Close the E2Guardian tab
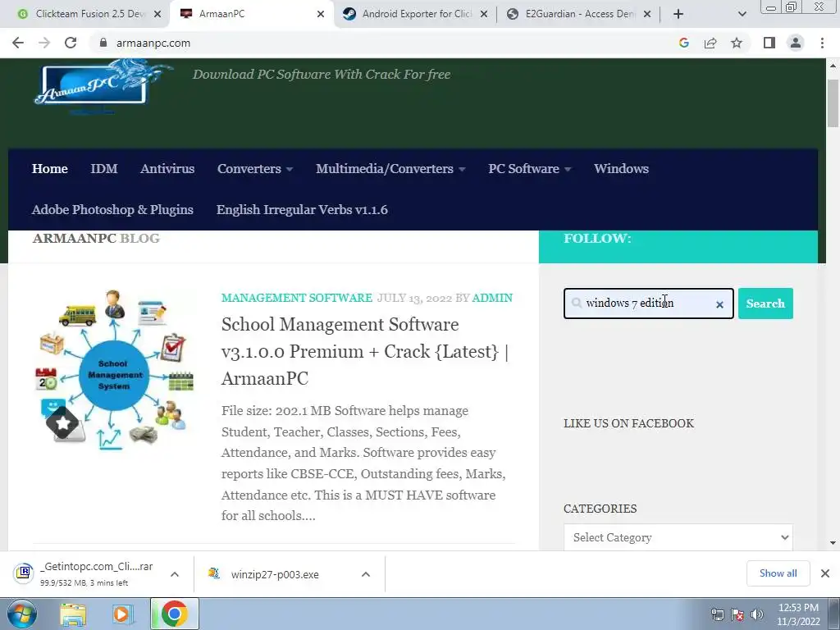The height and width of the screenshot is (630, 840). click(647, 14)
